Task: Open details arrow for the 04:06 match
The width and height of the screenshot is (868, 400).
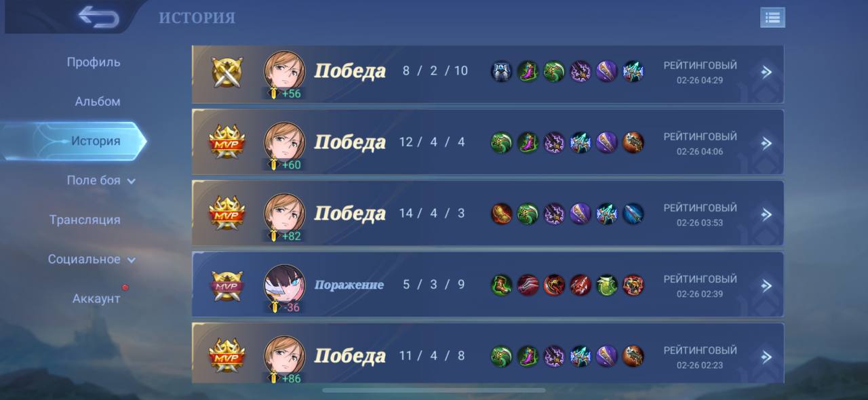Action: click(766, 143)
